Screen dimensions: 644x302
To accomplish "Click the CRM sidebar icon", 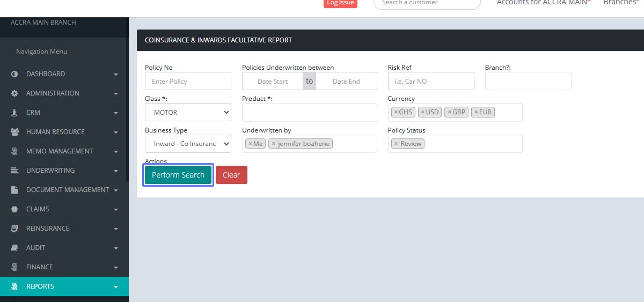I will 14,113.
